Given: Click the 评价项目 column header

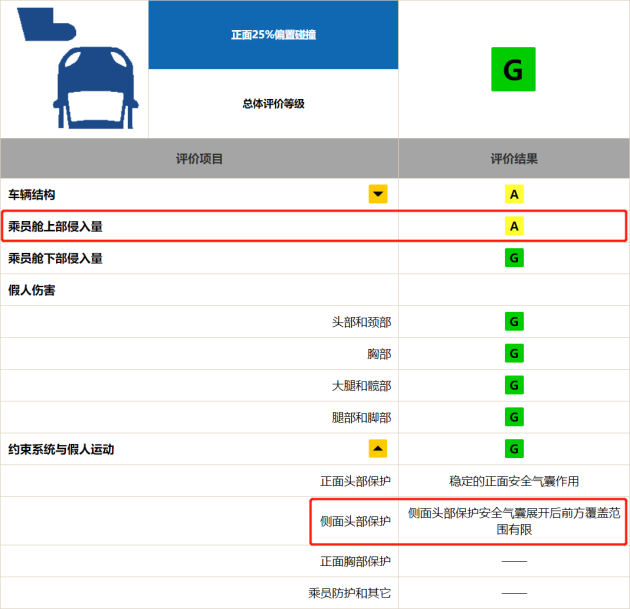Looking at the screenshot, I should 199,159.
